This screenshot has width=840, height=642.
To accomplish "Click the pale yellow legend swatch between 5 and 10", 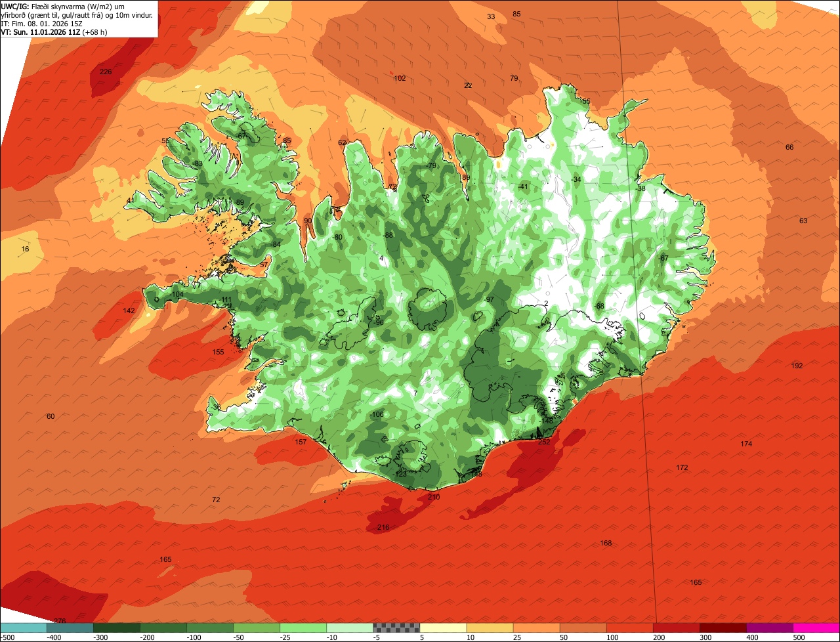I will click(444, 628).
